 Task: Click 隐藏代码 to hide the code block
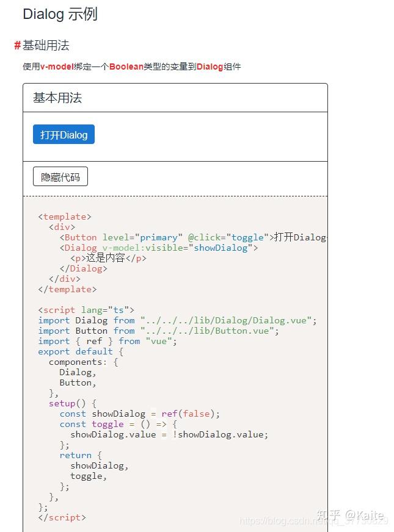click(x=60, y=176)
